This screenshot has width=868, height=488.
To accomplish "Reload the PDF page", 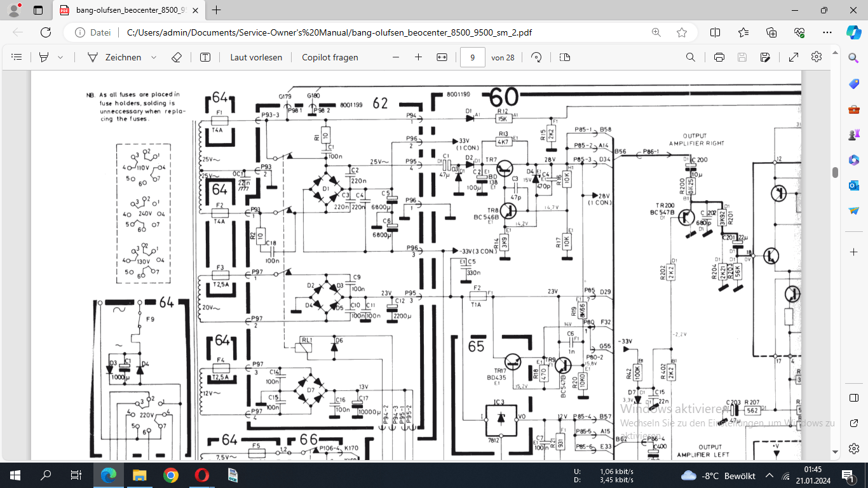I will [x=46, y=32].
